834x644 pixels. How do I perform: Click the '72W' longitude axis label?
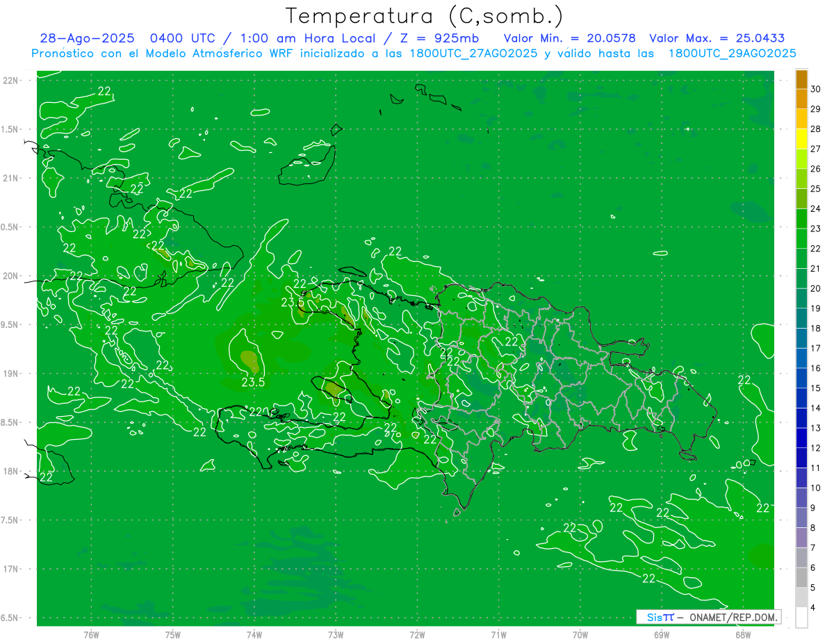417,635
